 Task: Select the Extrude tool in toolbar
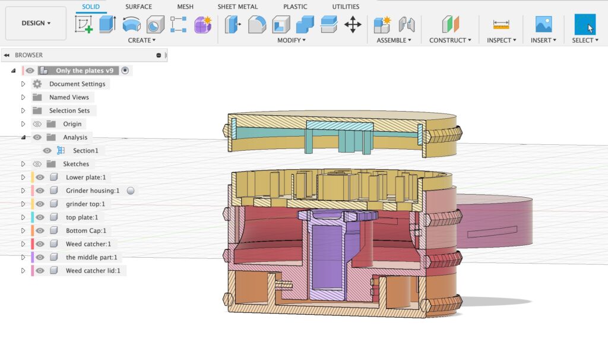point(107,24)
